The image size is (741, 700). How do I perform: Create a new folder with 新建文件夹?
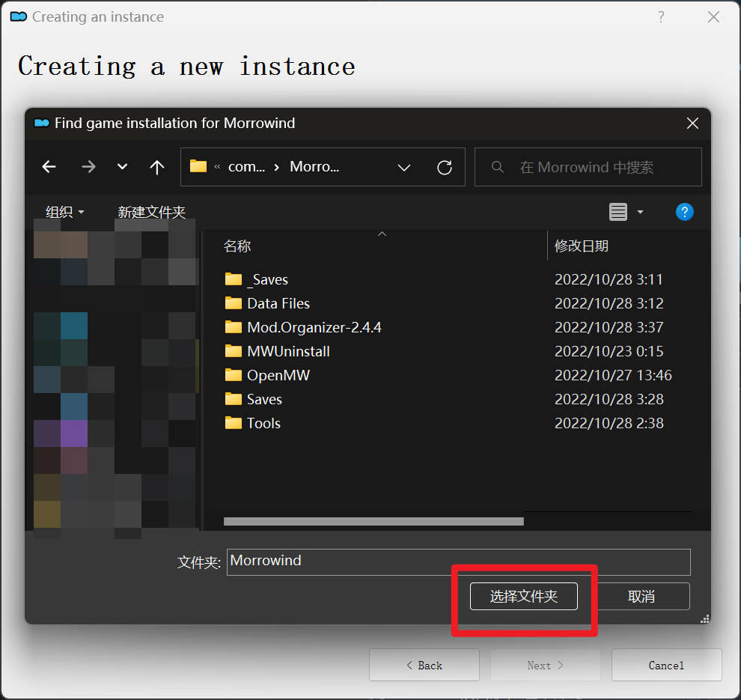pos(152,212)
